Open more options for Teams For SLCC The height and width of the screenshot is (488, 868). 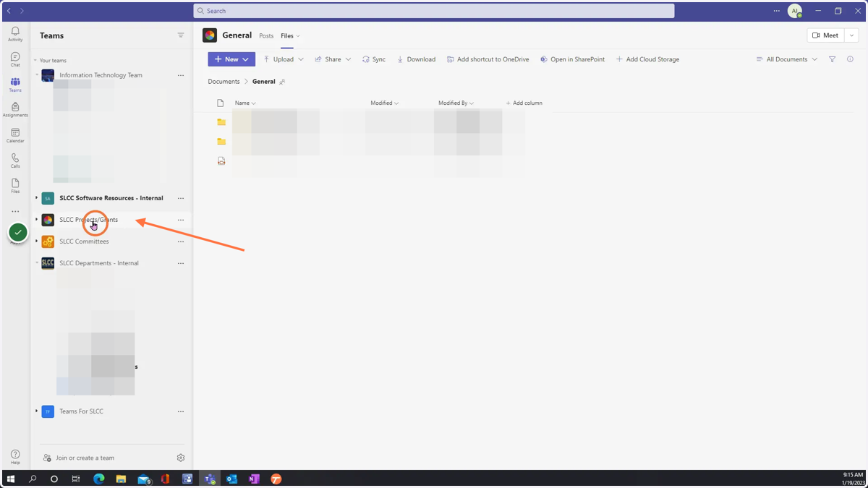coord(181,411)
